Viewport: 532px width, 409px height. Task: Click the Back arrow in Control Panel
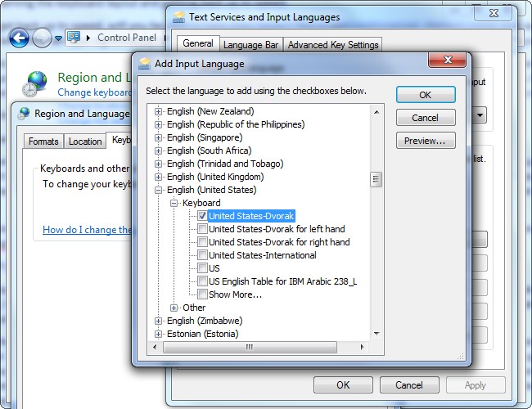coord(19,38)
